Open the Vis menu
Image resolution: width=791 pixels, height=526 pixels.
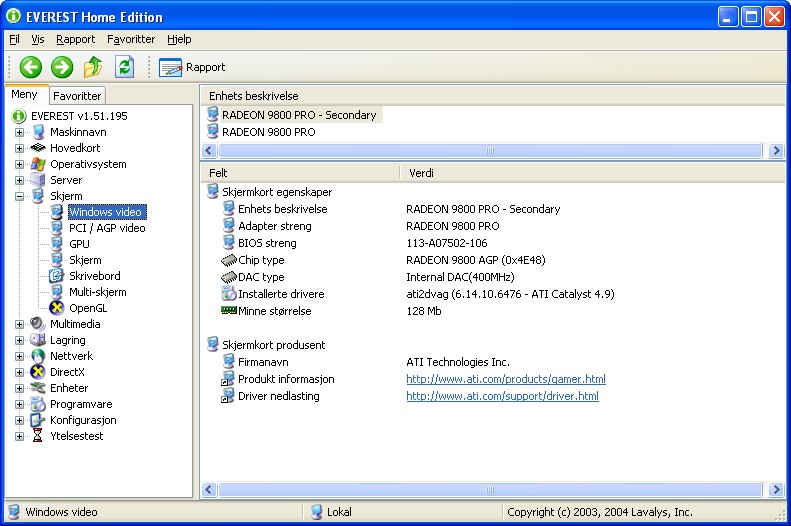[38, 39]
